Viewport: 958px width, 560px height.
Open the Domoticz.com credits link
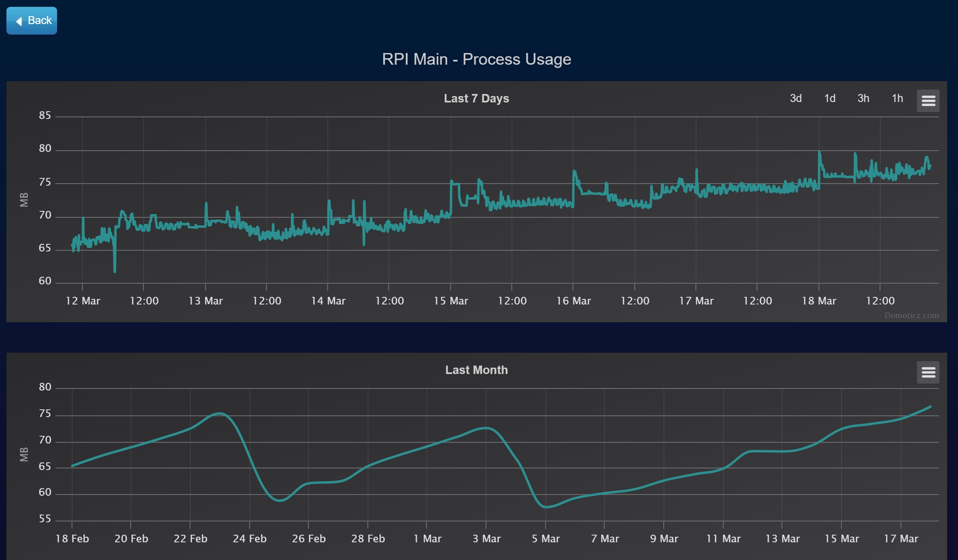911,315
